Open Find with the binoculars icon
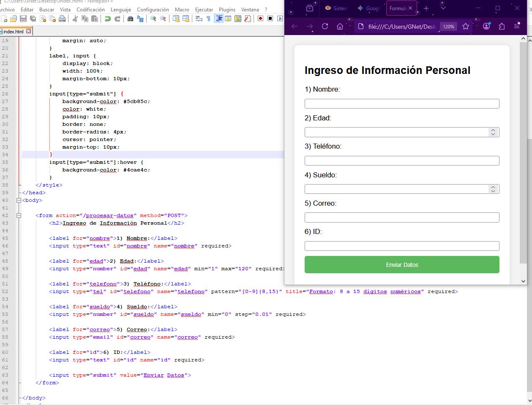The height and width of the screenshot is (405, 532). pos(131,19)
